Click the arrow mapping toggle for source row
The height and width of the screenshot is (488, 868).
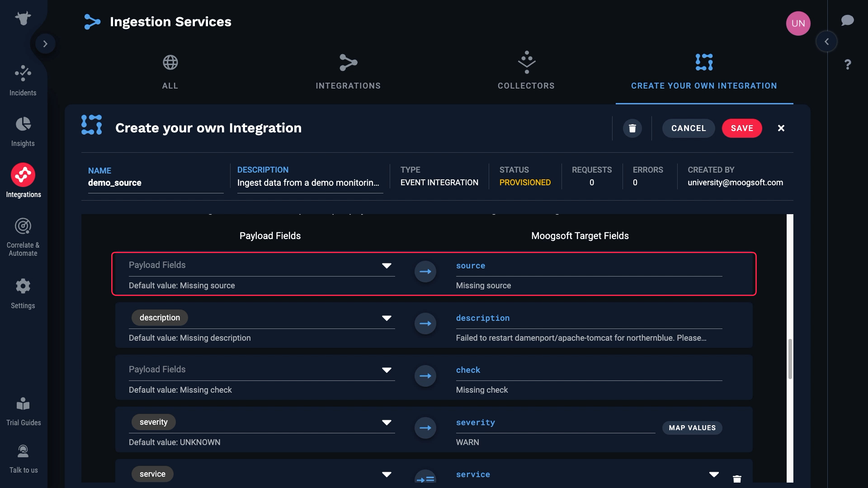(425, 272)
